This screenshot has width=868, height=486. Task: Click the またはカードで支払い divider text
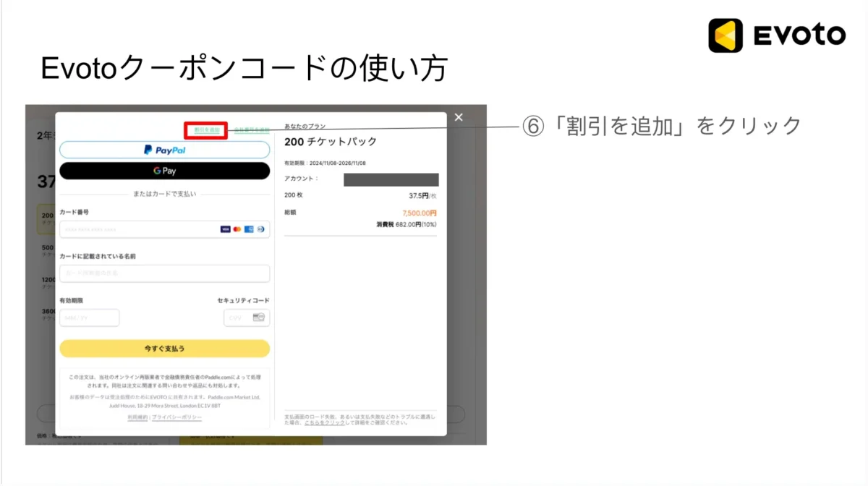pyautogui.click(x=164, y=194)
